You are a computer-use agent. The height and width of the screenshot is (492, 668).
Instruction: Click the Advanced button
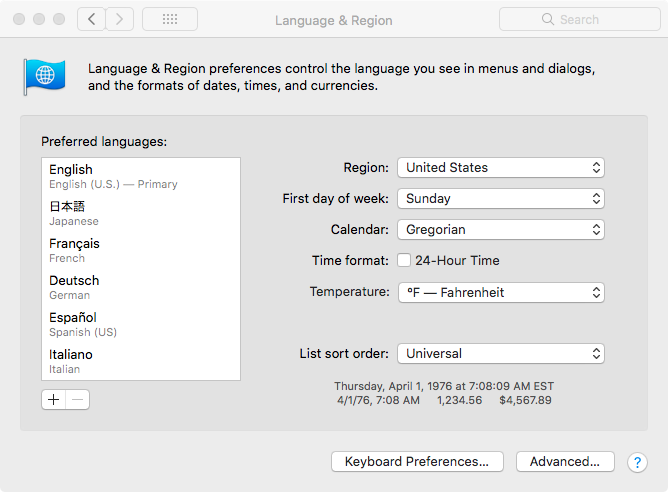pos(565,462)
